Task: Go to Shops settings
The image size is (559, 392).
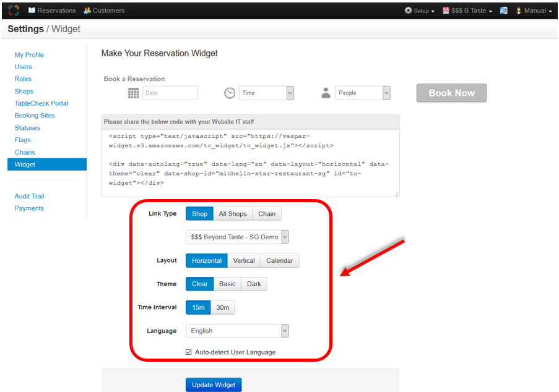Action: pyautogui.click(x=24, y=92)
